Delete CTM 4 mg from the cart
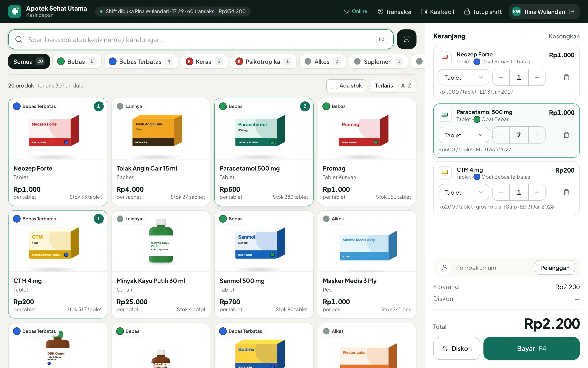This screenshot has width=588, height=368. [x=566, y=192]
